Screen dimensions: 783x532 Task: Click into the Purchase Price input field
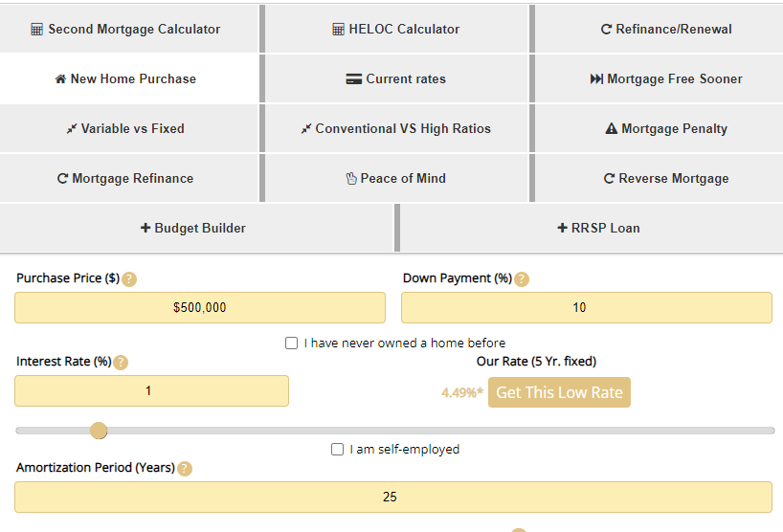point(200,307)
